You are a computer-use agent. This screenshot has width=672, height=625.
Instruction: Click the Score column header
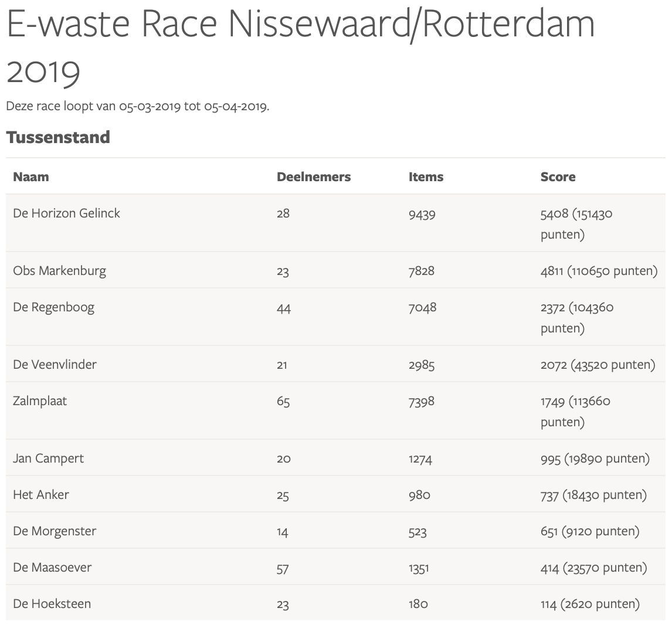pos(558,176)
